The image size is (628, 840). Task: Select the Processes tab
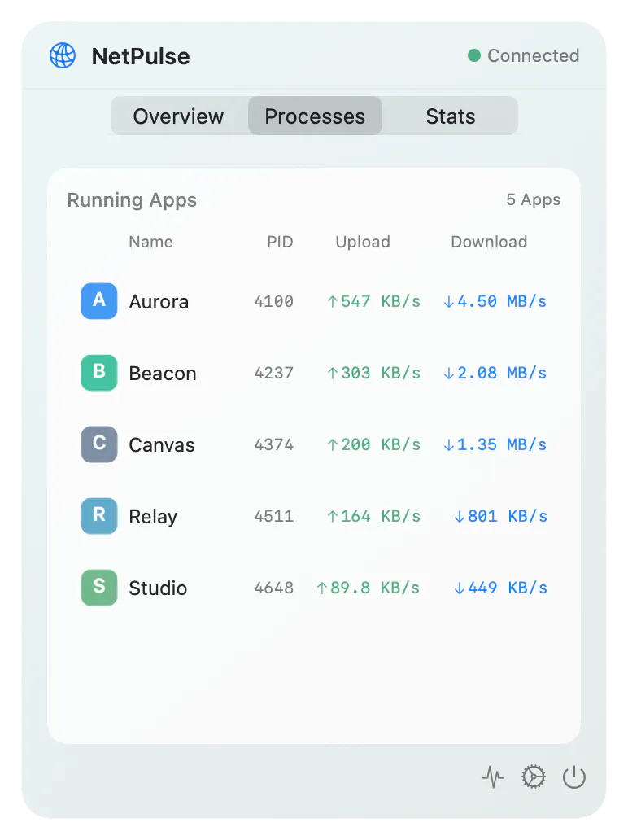(x=315, y=116)
